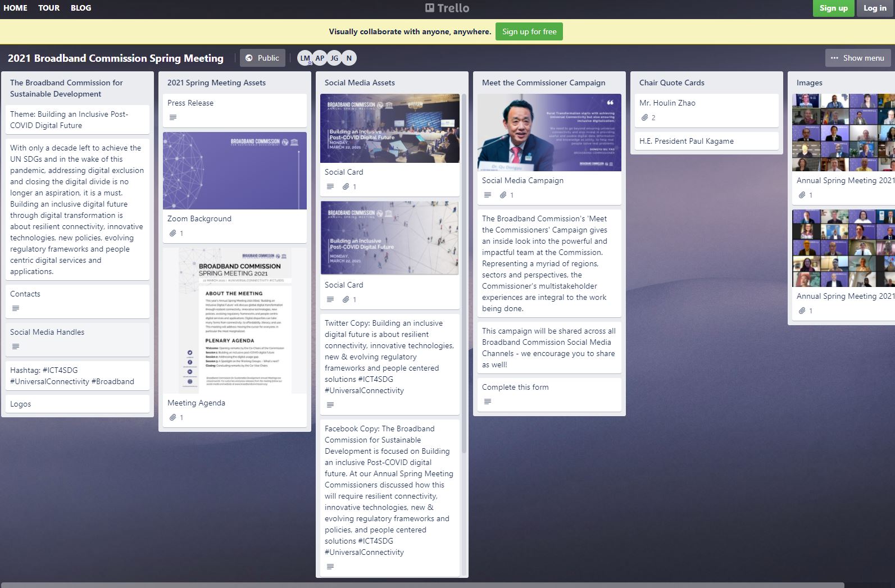Click attachment icon on Mr. Houlin Zhao card

645,117
